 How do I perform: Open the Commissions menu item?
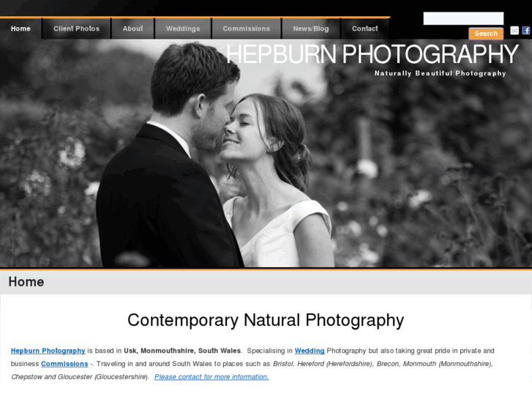(247, 29)
